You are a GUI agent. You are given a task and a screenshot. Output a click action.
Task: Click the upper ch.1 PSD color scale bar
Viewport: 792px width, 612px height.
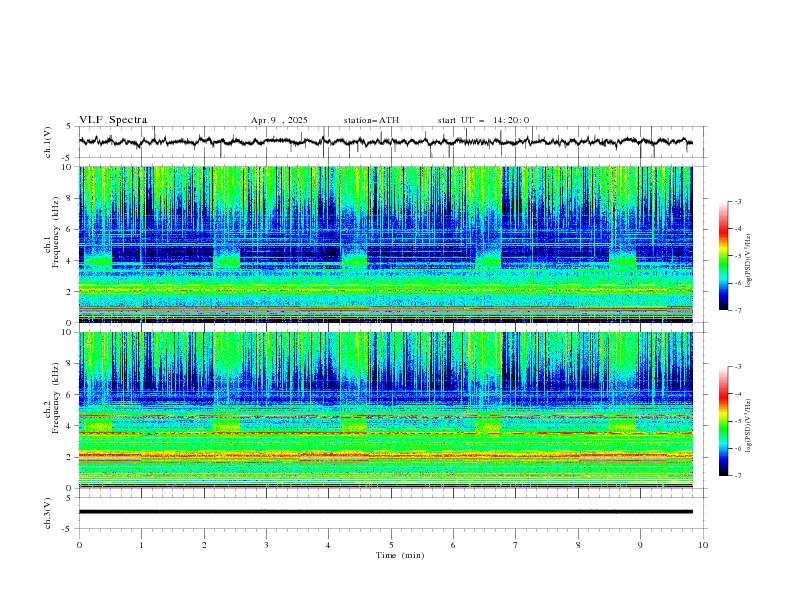coord(723,256)
